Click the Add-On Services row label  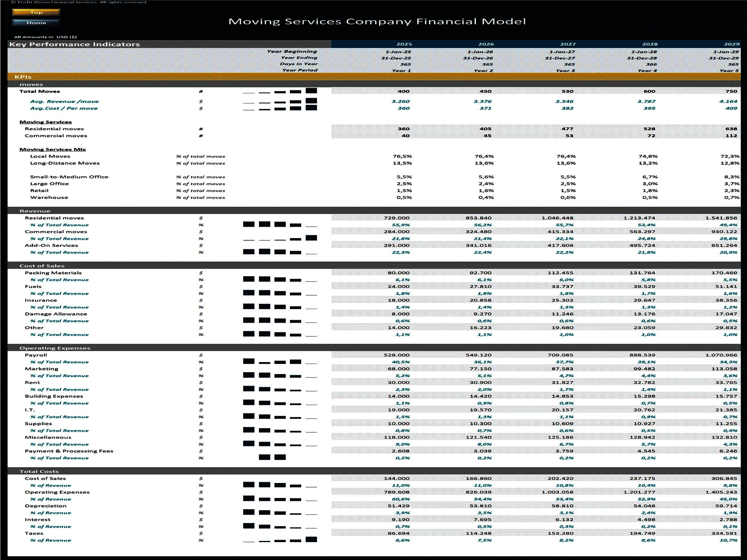[51, 245]
